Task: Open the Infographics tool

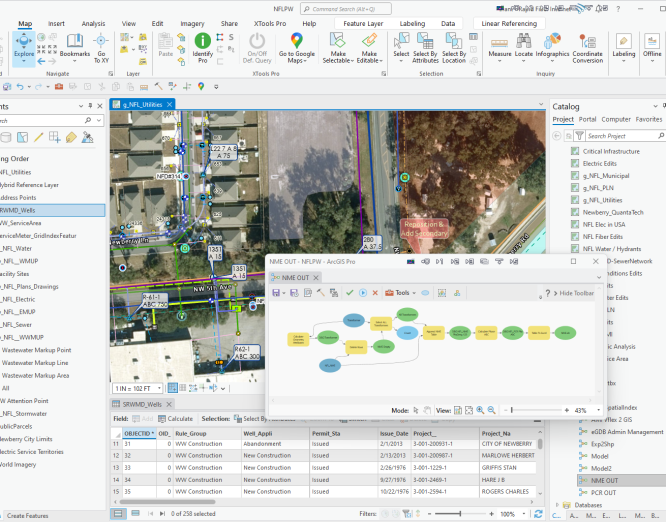Action: [552, 47]
